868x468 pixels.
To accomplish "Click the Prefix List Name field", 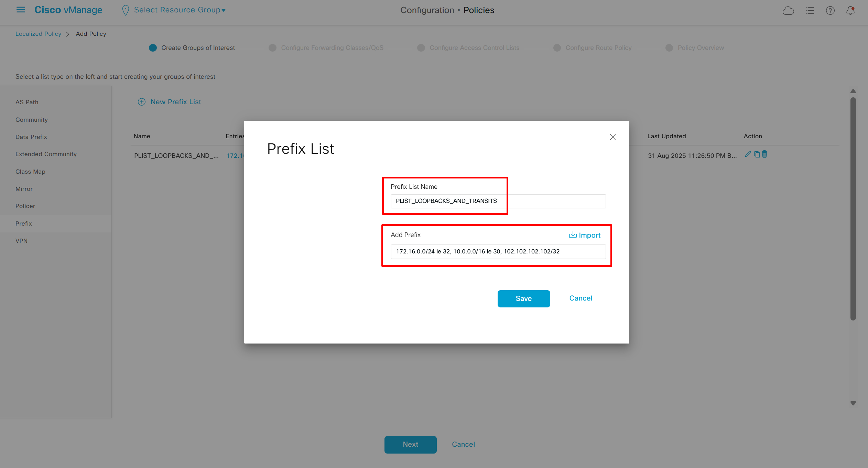I will (498, 201).
